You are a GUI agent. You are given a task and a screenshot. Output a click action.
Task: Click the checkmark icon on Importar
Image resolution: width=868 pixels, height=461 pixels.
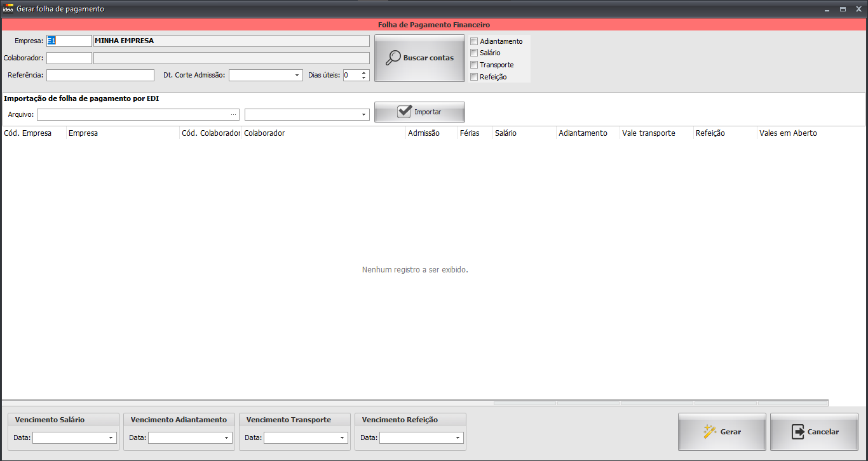pos(404,112)
